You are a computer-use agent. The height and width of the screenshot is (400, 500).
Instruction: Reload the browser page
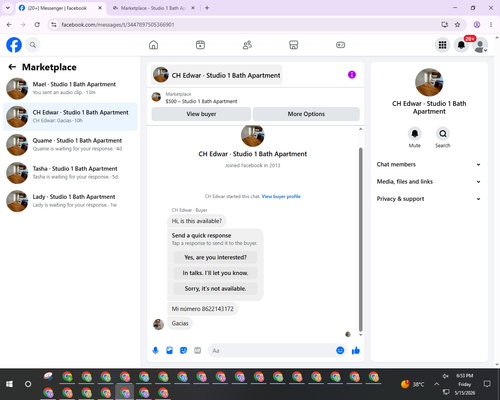point(37,25)
